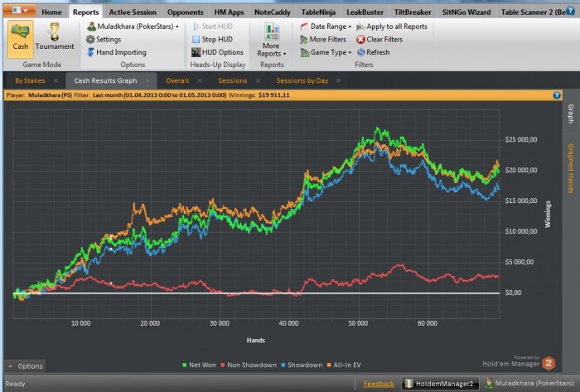580x392 pixels.
Task: Close the Sessions by Day tab
Action: point(338,80)
